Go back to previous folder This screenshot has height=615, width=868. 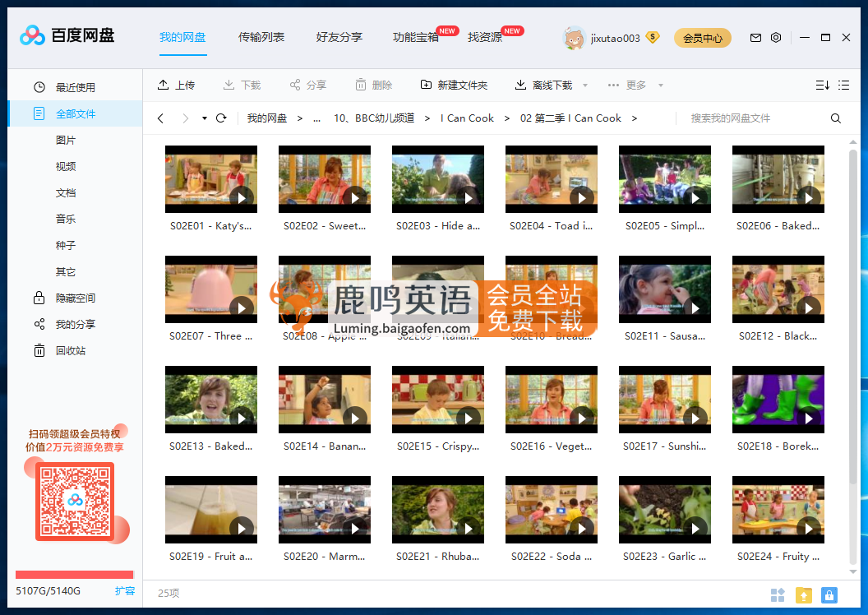tap(160, 118)
